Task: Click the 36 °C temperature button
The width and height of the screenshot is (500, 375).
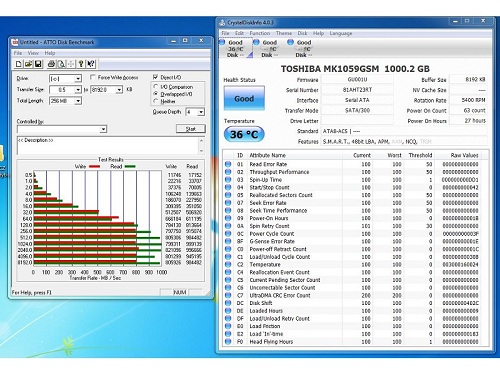Action: (244, 134)
